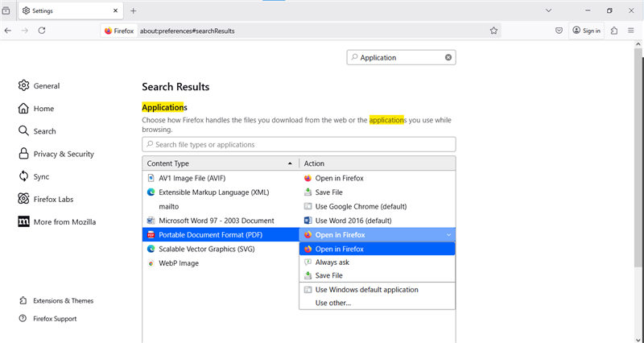Open the list all tabs chevron

[548, 10]
